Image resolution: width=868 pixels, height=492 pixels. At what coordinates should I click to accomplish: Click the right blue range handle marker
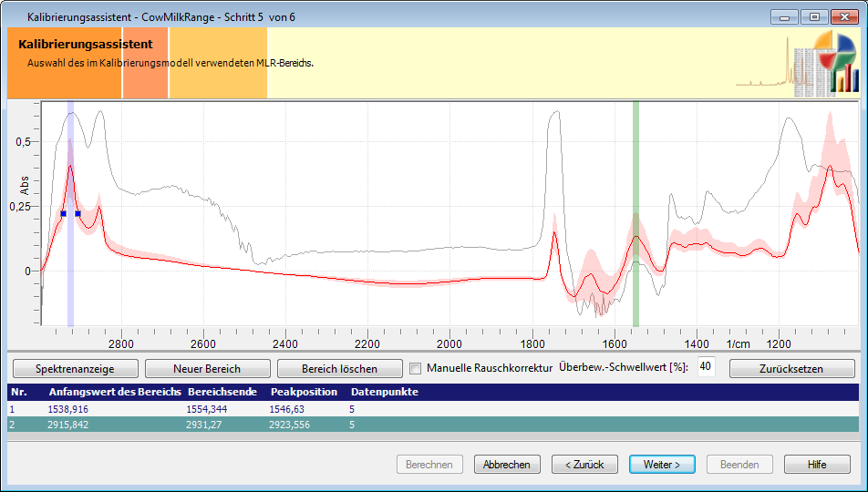(78, 213)
